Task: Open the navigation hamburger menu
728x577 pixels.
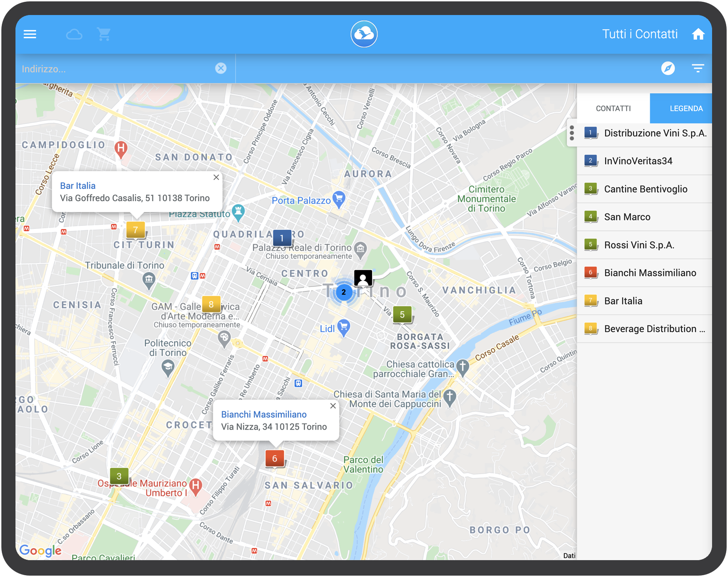Action: tap(30, 34)
